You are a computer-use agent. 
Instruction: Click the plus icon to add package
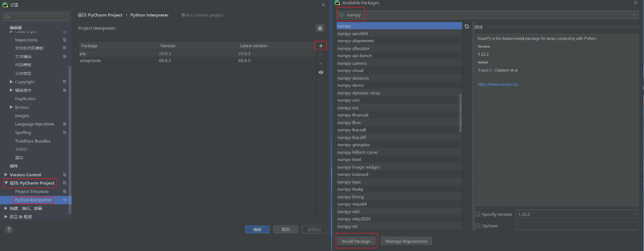(x=321, y=46)
